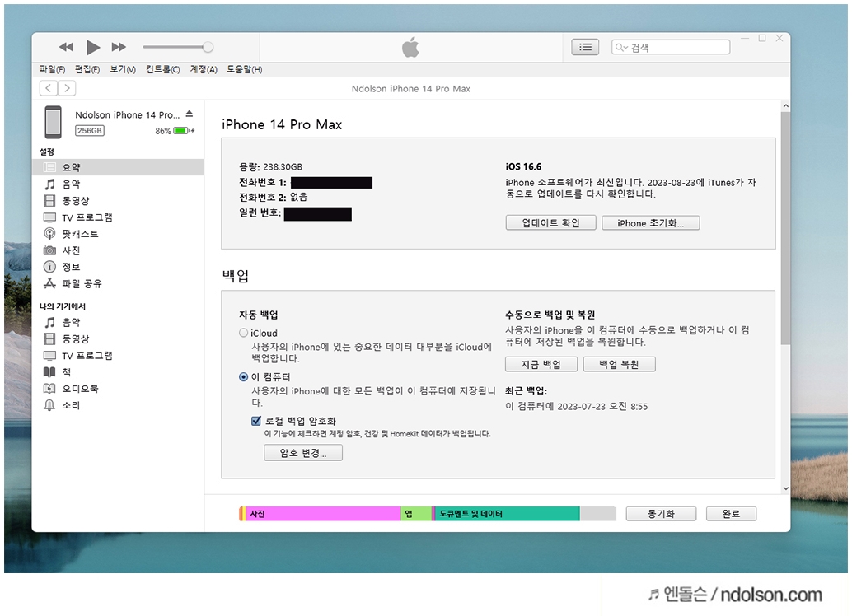The image size is (852, 616).
Task: Click the teal 도큐멘트 및 데이터 storage segment
Action: tap(507, 513)
